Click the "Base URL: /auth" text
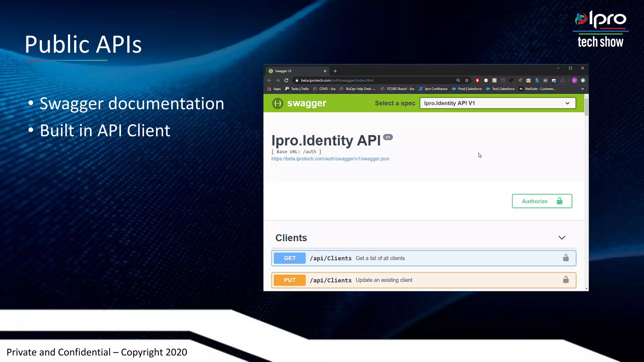This screenshot has width=644, height=362. 297,152
